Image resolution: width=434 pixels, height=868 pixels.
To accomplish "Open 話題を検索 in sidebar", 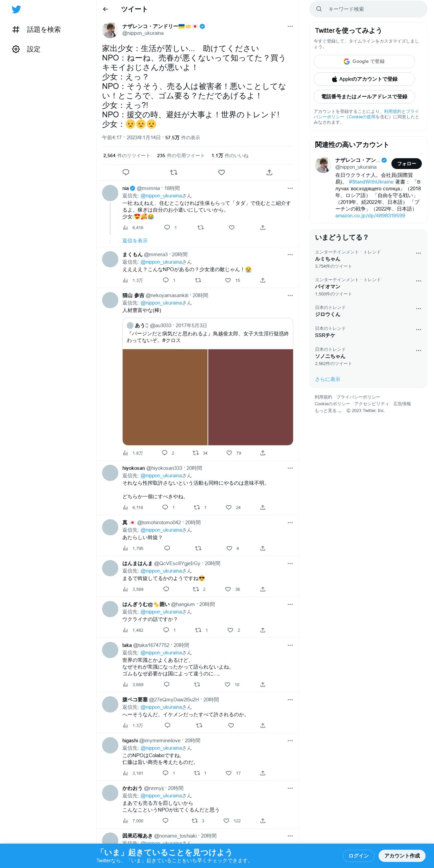I will click(x=36, y=30).
